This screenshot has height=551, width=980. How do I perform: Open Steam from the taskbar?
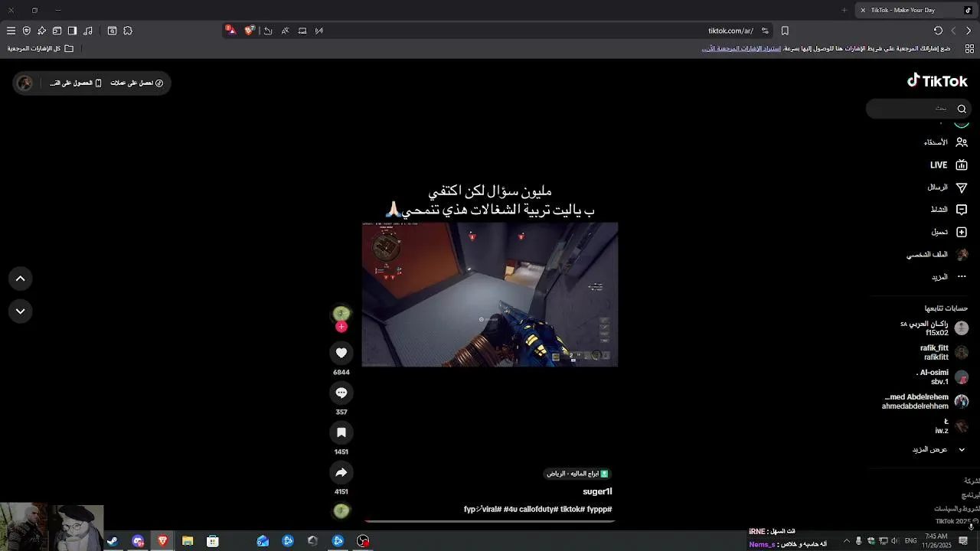[x=113, y=541]
